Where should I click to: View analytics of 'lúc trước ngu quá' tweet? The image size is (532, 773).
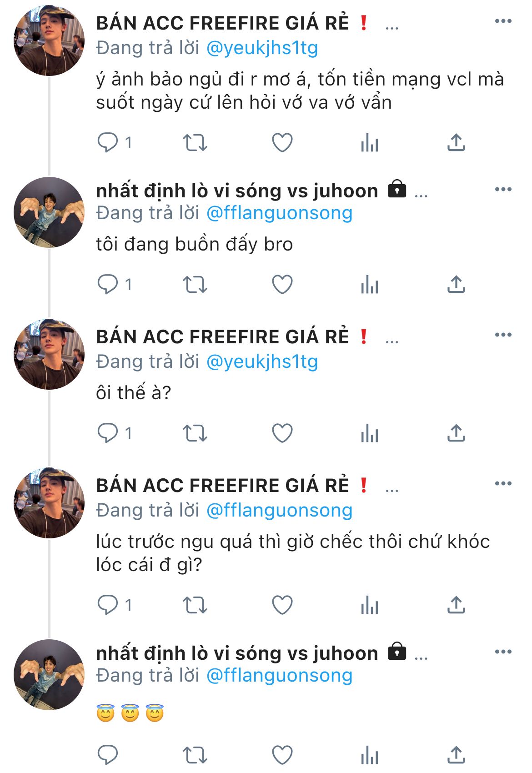pos(369,605)
